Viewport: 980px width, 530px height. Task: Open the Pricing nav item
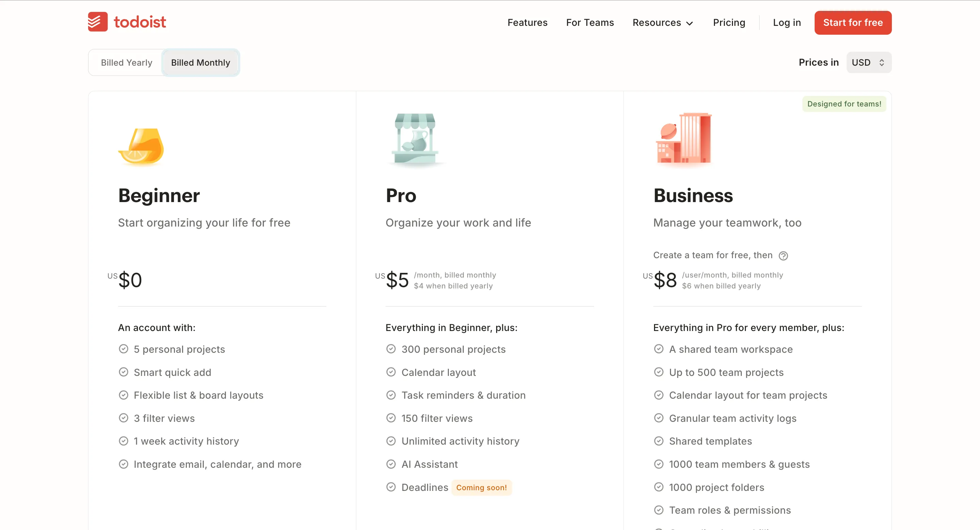(729, 23)
